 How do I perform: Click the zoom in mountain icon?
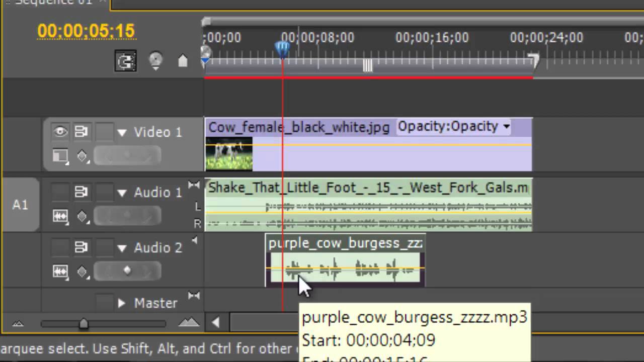point(189,323)
